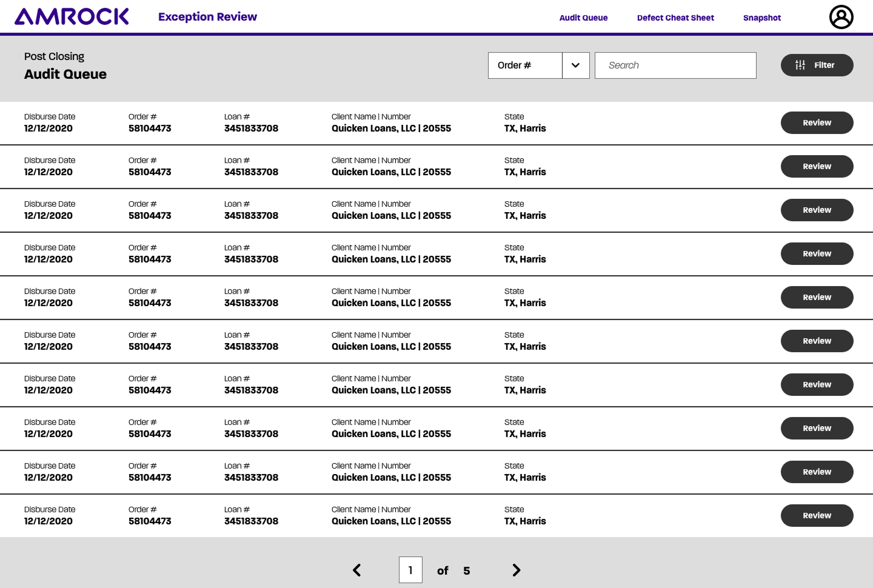The height and width of the screenshot is (588, 873).
Task: Select order number in the third row
Action: click(150, 216)
